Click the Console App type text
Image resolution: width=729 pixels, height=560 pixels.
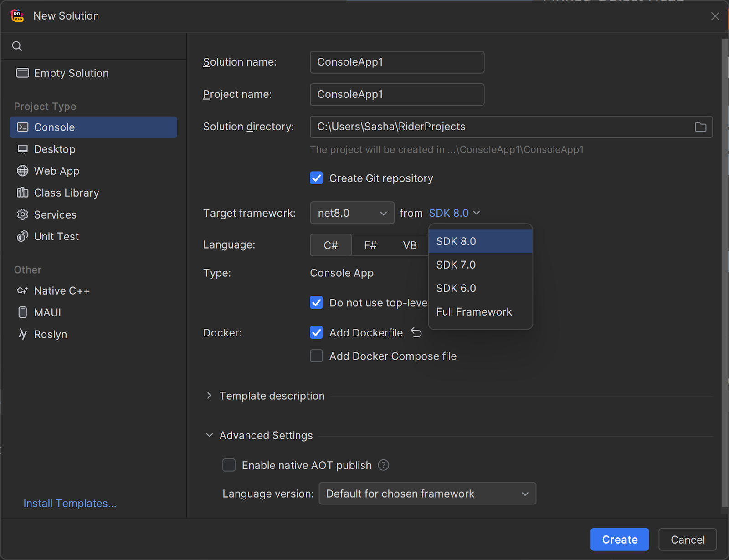(x=342, y=273)
